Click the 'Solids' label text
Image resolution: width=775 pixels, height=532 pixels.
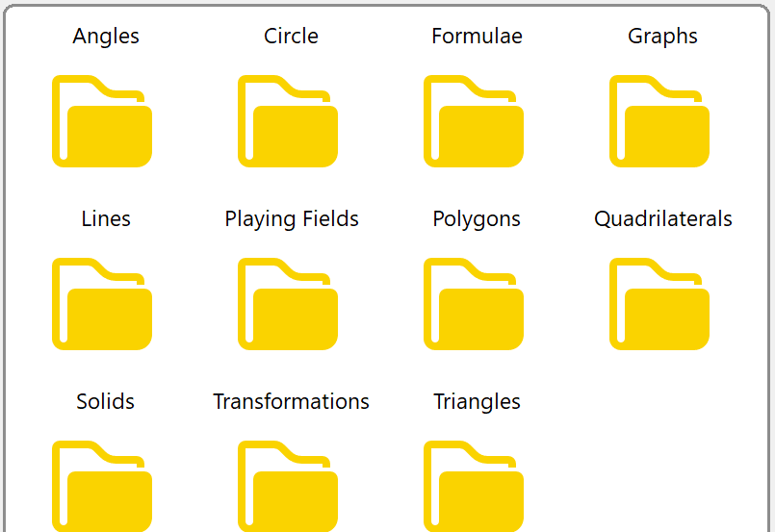(x=105, y=401)
